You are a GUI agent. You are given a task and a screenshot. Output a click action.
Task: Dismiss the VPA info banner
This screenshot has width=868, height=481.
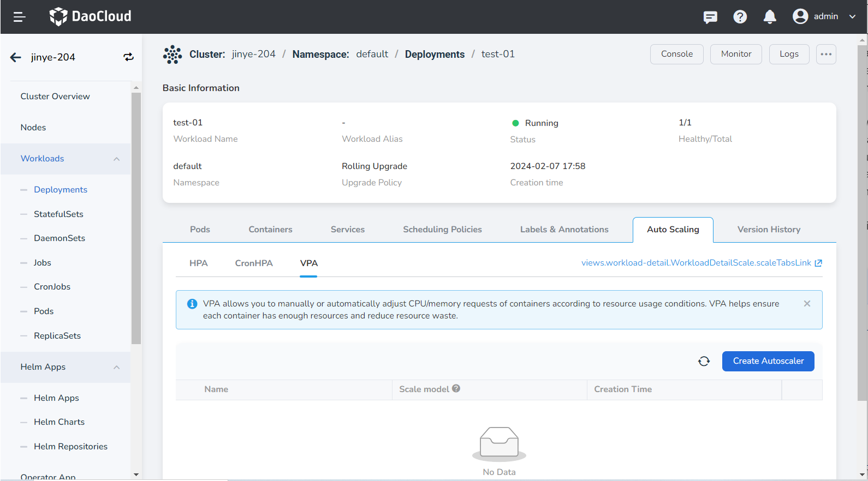point(807,304)
